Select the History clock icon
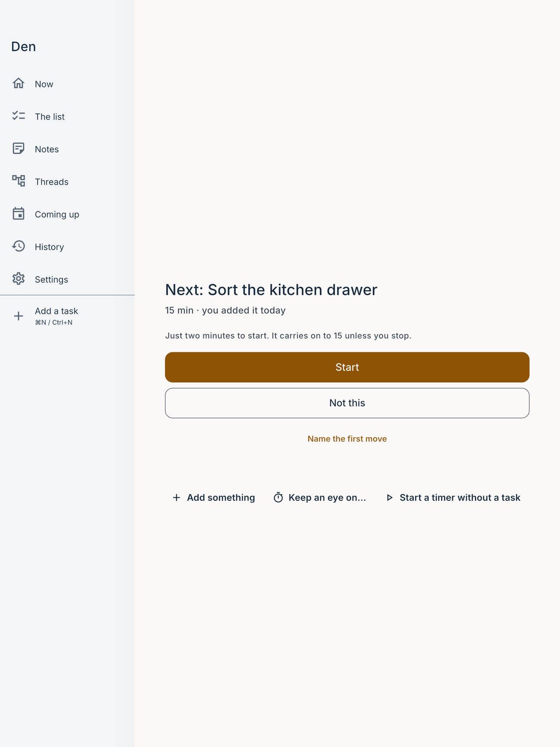The width and height of the screenshot is (560, 747). [18, 246]
